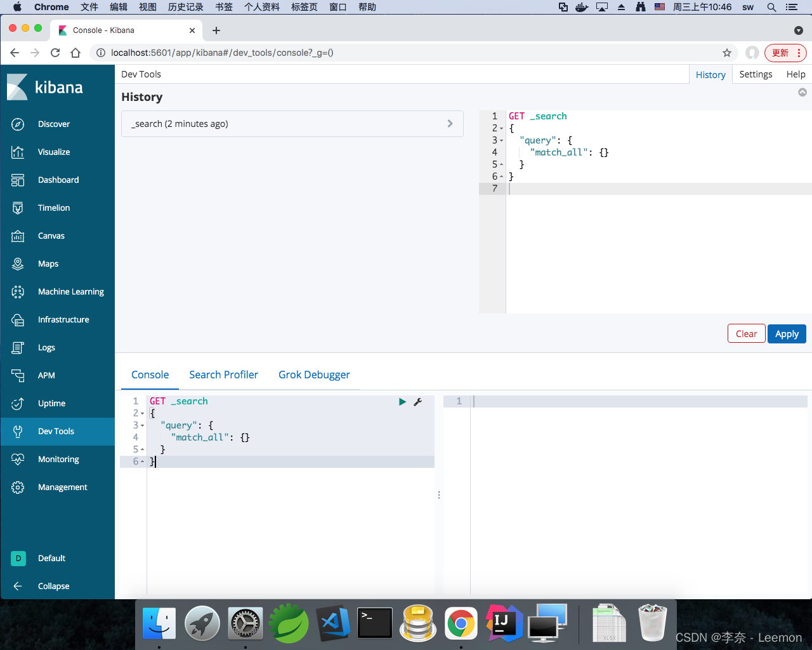This screenshot has width=812, height=650.
Task: Open Chrome profile dropdown on tab bar
Action: (799, 30)
